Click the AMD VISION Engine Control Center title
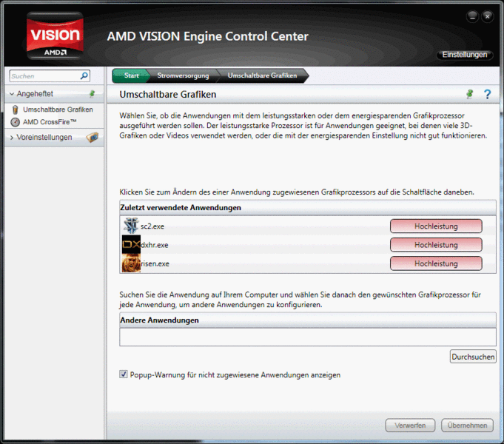504x444 pixels. point(208,36)
